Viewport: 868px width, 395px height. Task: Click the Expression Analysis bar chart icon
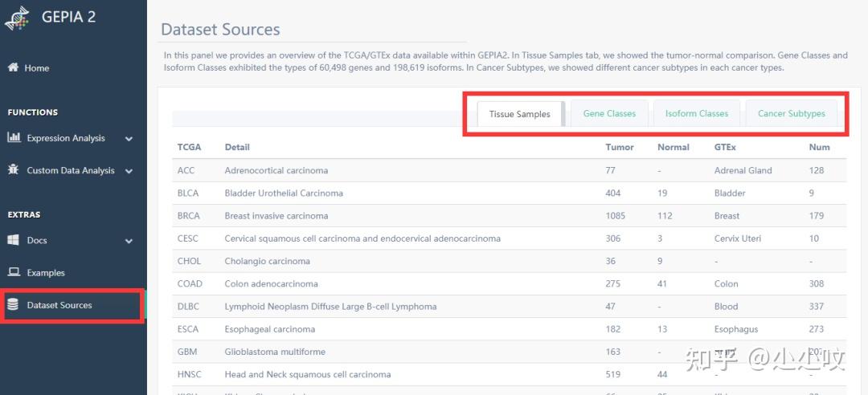tap(14, 137)
